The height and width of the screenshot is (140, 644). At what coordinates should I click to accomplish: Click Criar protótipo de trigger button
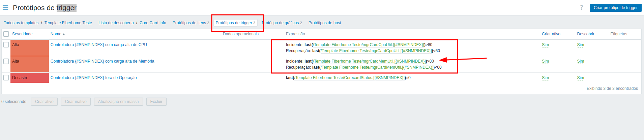(x=615, y=8)
